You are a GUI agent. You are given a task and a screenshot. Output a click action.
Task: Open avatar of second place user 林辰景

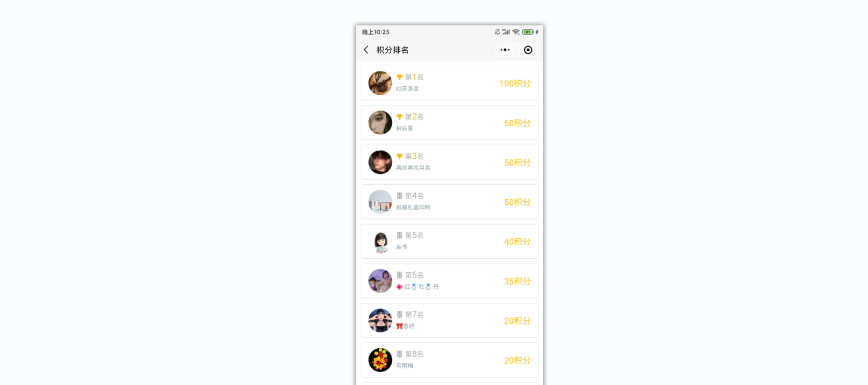tap(380, 123)
